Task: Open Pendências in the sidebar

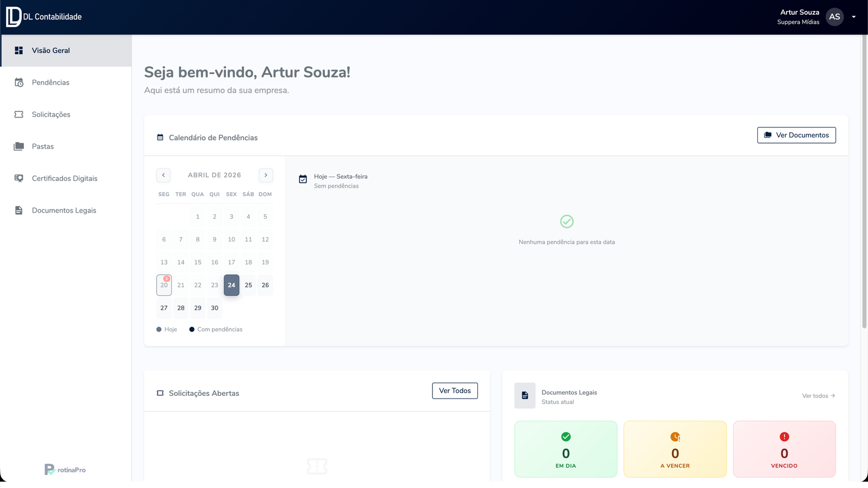Action: click(66, 82)
